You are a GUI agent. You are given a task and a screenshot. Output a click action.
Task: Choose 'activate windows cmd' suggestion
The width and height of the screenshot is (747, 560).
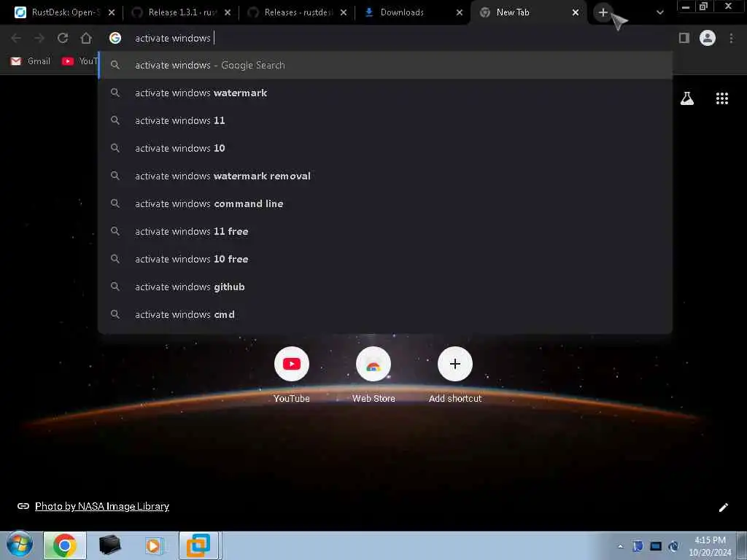point(385,314)
